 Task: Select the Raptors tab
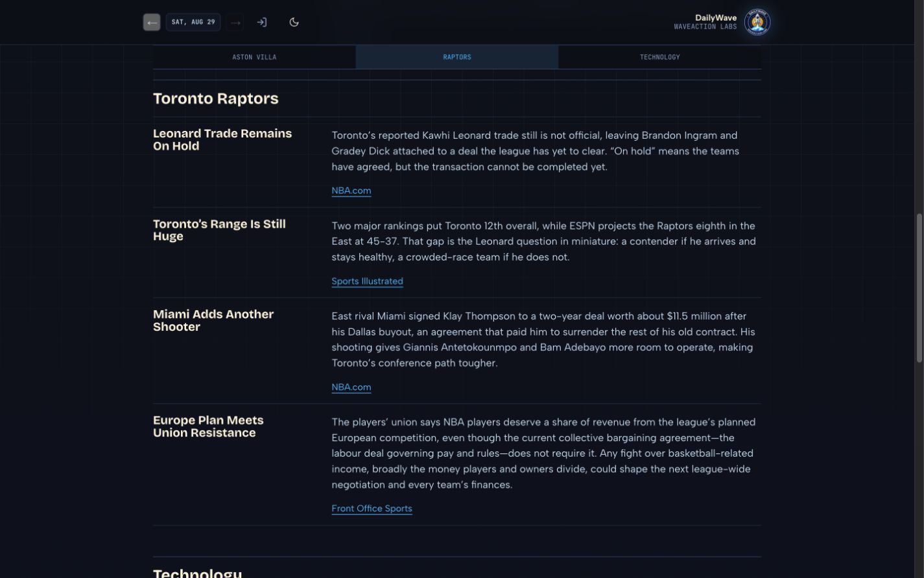[x=457, y=57]
